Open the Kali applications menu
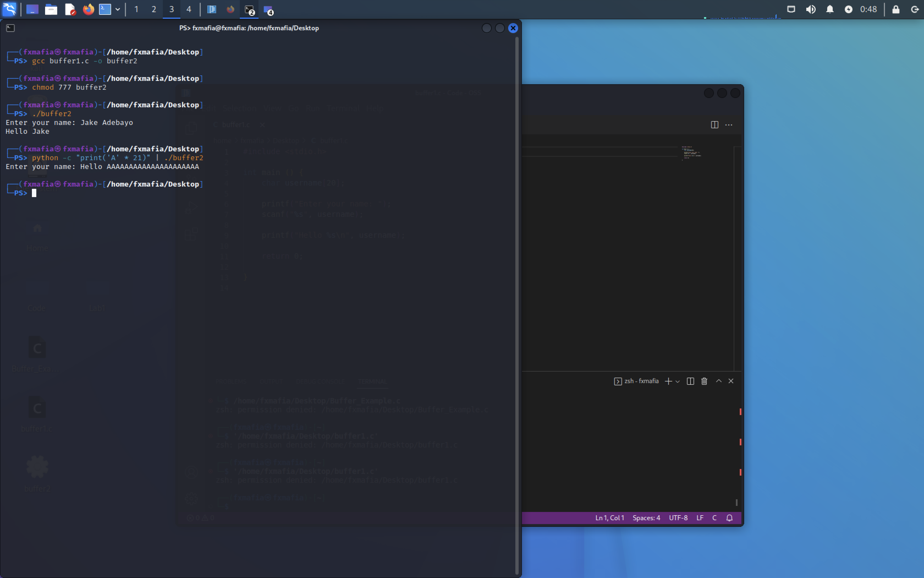This screenshot has width=924, height=578. pos(9,9)
